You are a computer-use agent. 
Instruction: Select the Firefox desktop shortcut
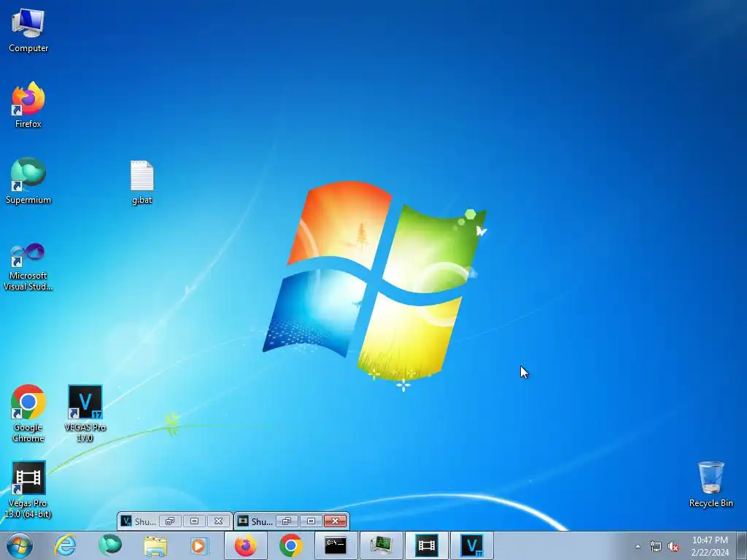(28, 105)
